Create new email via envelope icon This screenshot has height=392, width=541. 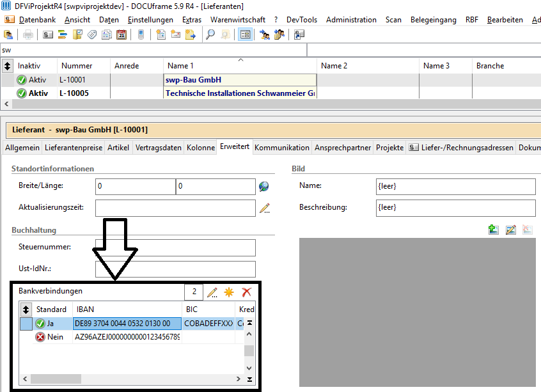(x=176, y=35)
